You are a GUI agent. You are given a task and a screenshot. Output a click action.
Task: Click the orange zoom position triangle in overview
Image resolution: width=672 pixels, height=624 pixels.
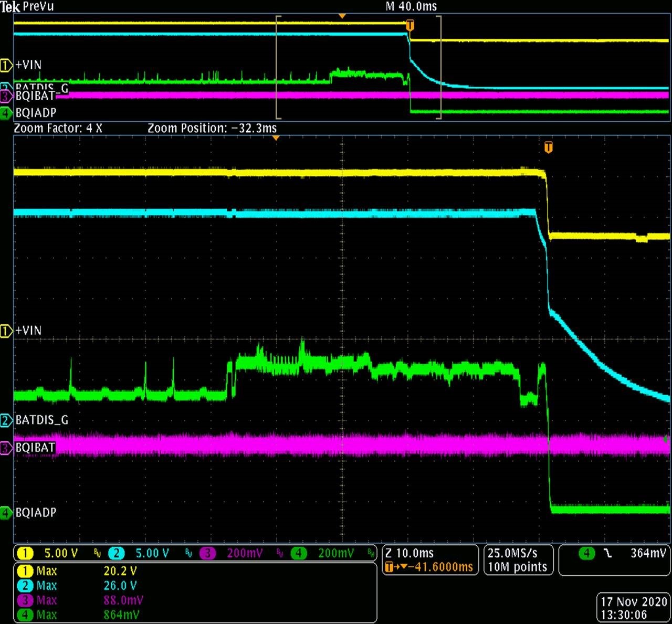342,16
